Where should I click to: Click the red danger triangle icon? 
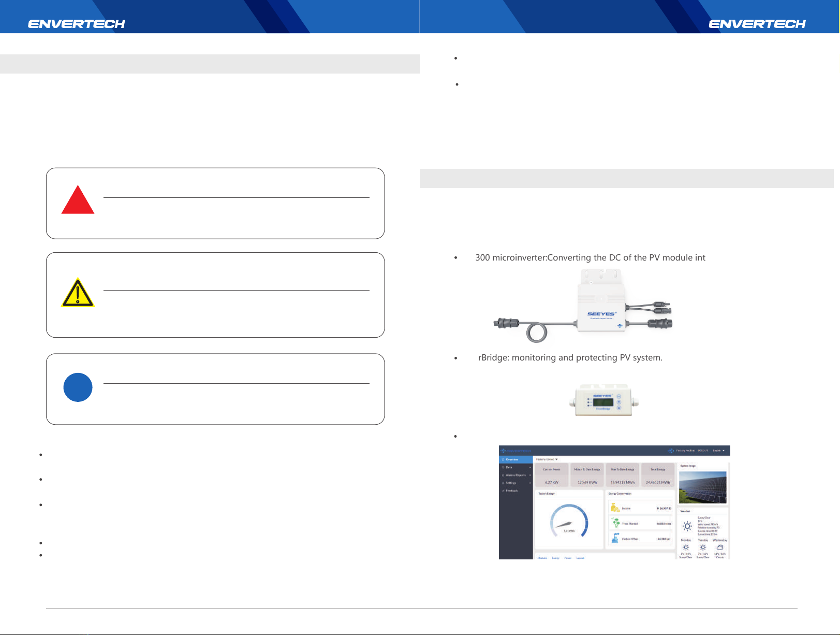click(x=78, y=200)
